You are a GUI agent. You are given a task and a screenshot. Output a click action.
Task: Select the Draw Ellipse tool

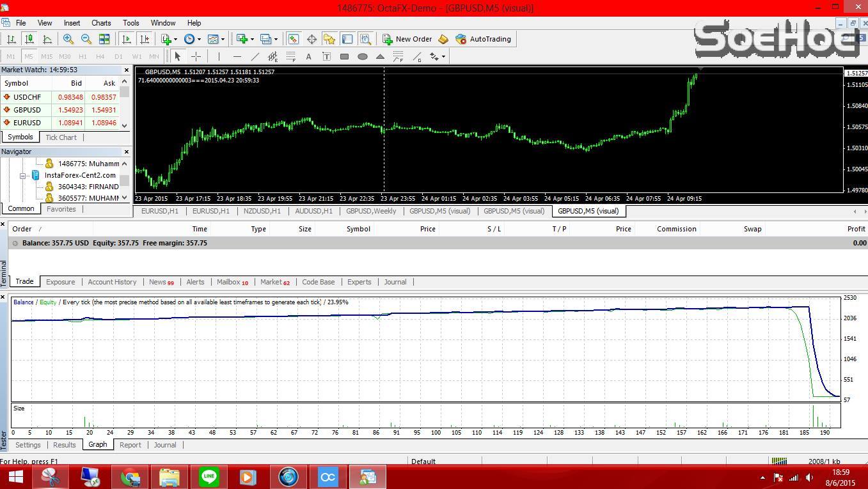point(362,56)
